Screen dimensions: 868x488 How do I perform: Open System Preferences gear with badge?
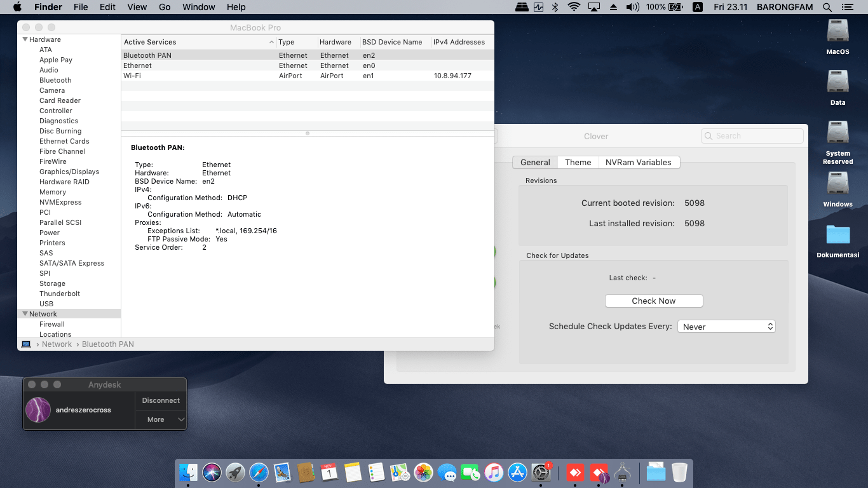(541, 472)
